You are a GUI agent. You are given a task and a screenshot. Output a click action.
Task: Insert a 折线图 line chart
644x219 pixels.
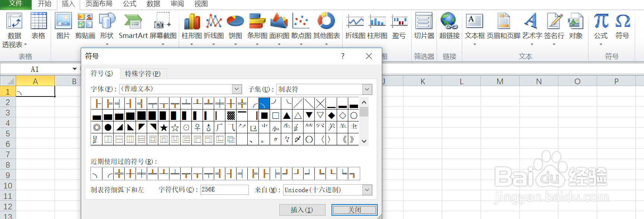coord(214,26)
